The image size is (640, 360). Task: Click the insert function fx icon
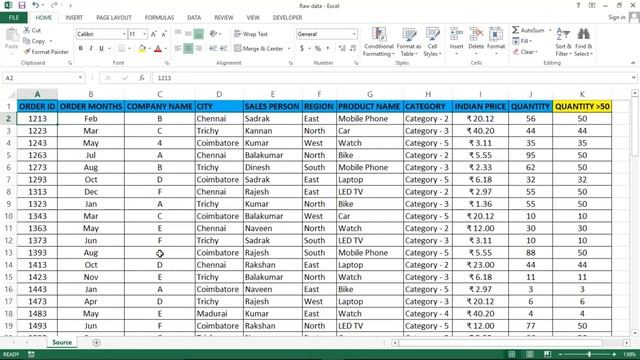coord(142,78)
